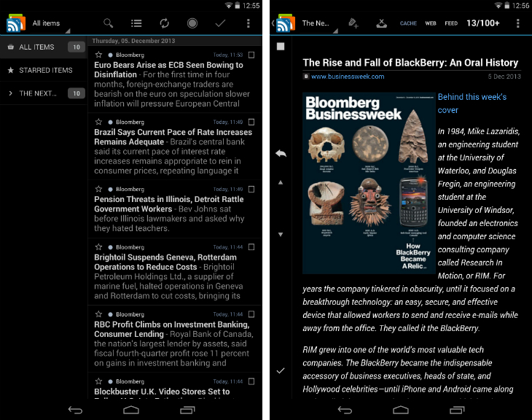
Task: Open Brightoil Suspends Geneva article
Action: click(175, 272)
